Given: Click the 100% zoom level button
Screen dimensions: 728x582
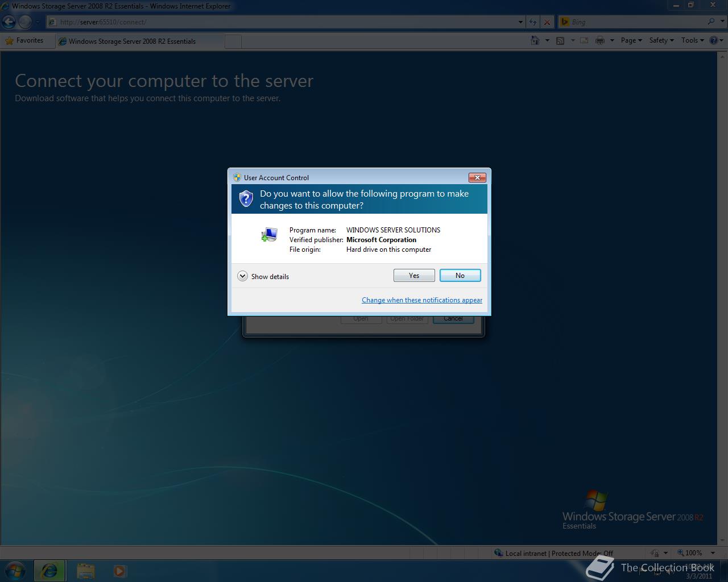Looking at the screenshot, I should (x=689, y=553).
